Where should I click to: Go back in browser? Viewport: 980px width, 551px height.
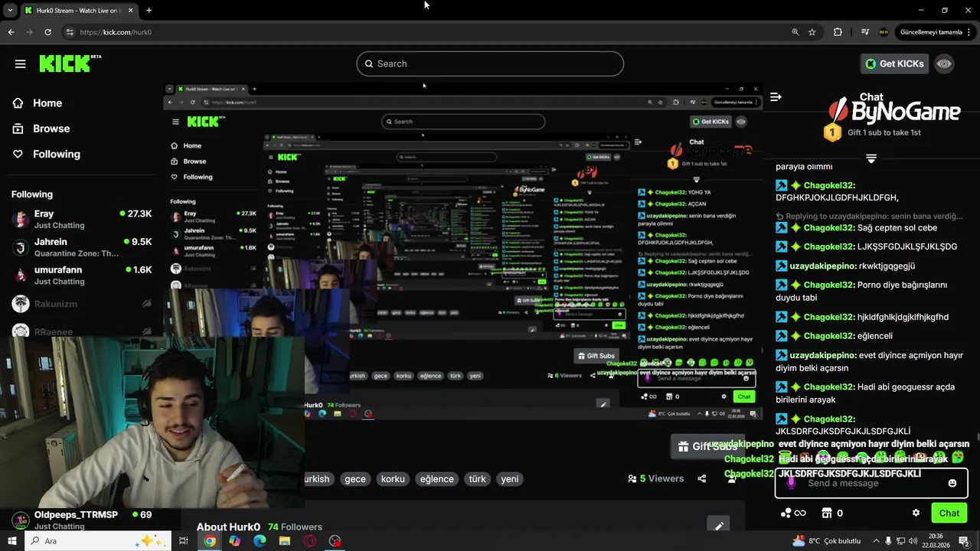[11, 32]
